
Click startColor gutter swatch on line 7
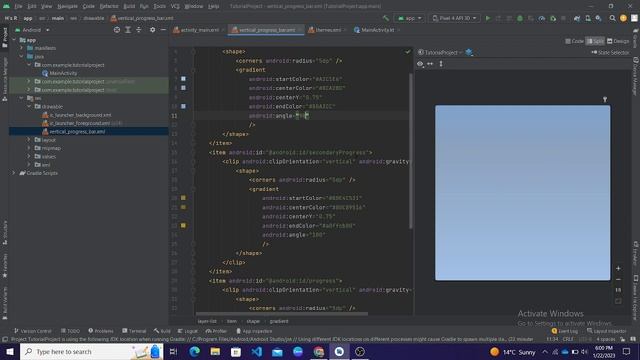click(x=183, y=79)
